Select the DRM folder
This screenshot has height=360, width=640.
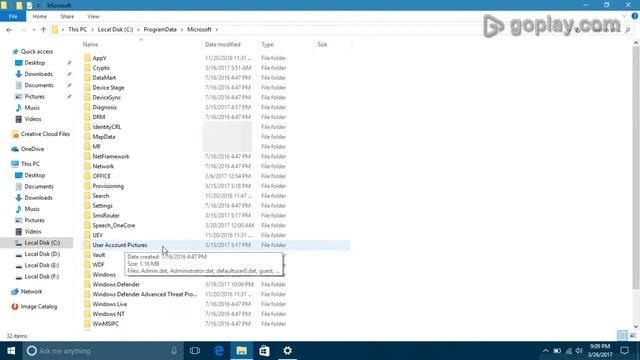[99, 117]
